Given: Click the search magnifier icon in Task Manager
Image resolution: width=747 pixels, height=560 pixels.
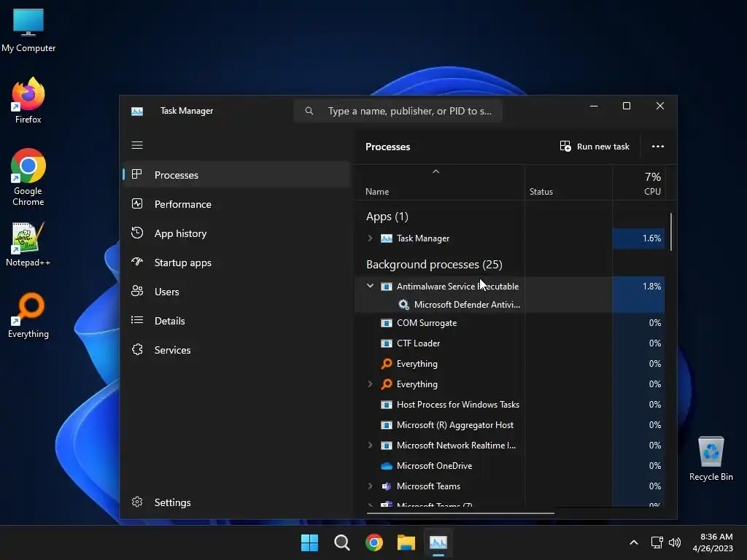Looking at the screenshot, I should tap(309, 111).
